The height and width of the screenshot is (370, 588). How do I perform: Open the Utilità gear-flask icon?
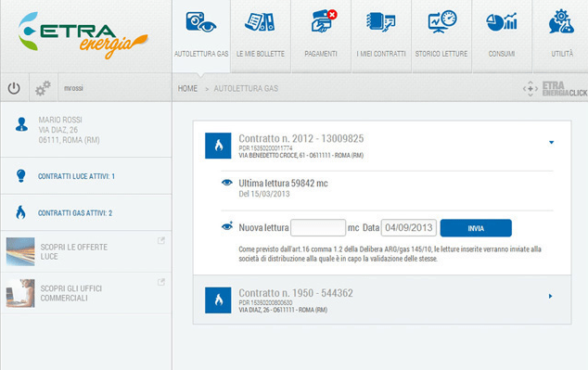click(x=561, y=21)
